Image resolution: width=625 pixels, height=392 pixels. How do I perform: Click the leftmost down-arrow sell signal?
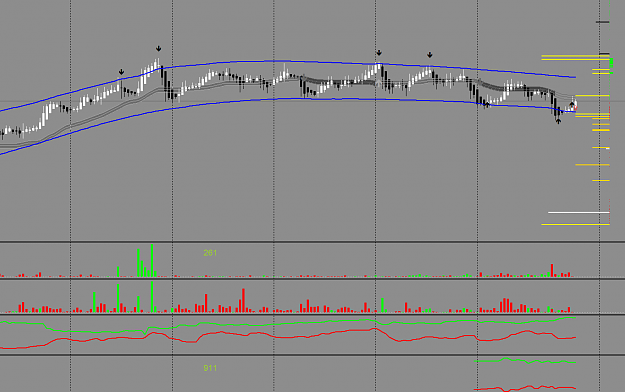[x=121, y=72]
